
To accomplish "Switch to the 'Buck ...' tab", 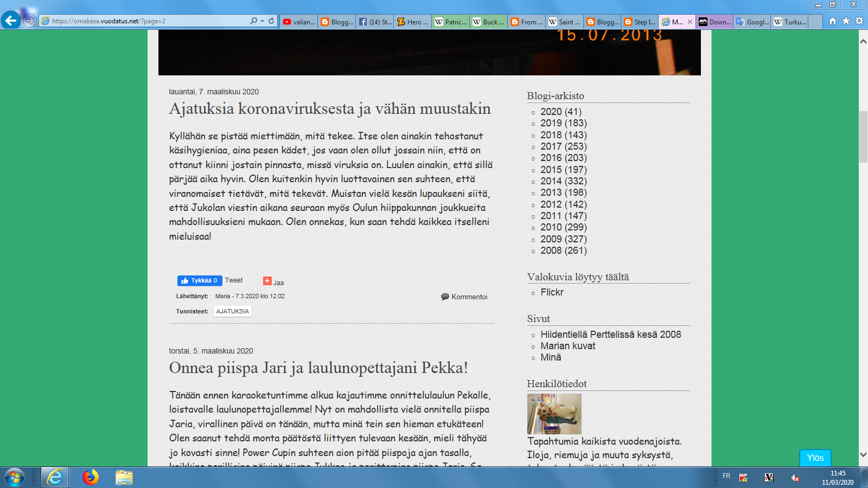I will (x=489, y=22).
